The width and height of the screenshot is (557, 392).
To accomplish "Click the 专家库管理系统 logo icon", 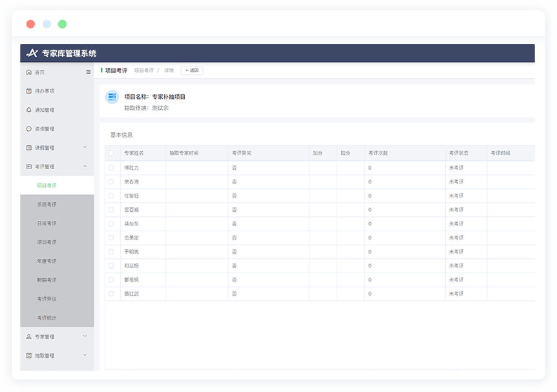I will pyautogui.click(x=32, y=53).
